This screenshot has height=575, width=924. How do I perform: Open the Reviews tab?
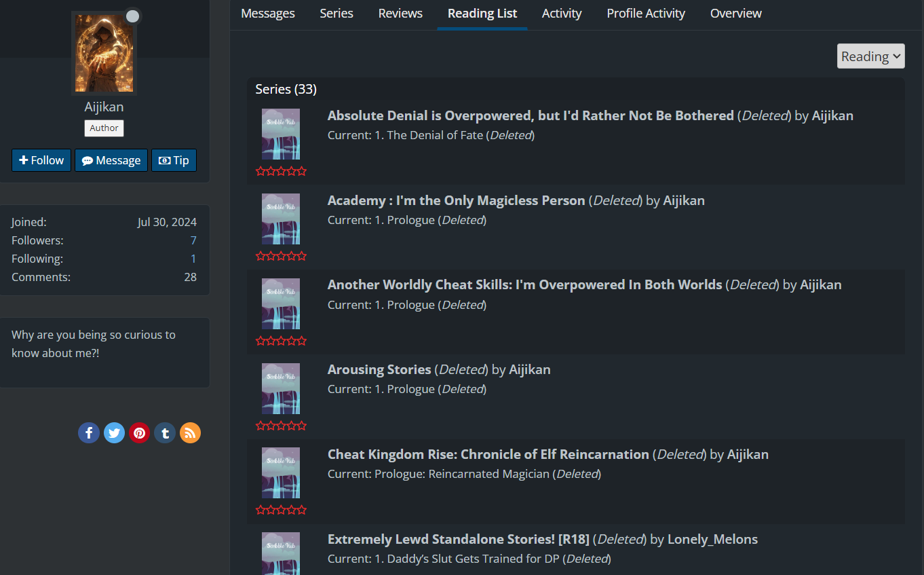[400, 14]
